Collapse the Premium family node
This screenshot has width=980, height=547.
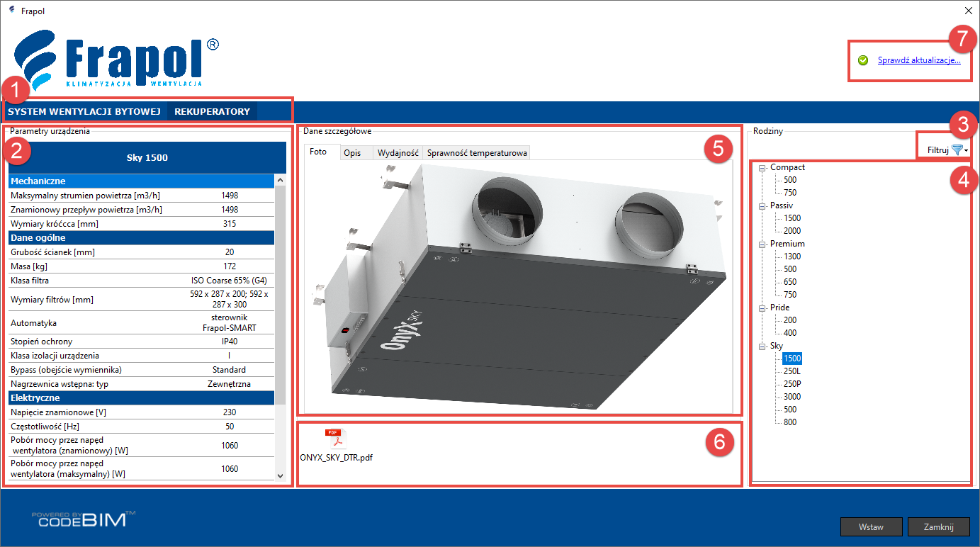[x=762, y=244]
